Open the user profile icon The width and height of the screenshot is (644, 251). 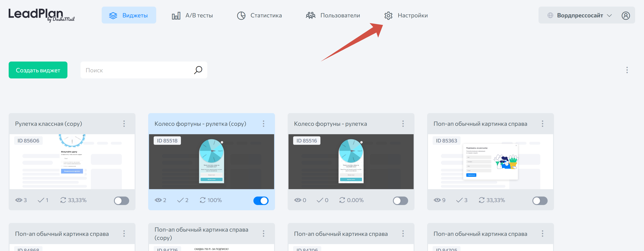[625, 15]
